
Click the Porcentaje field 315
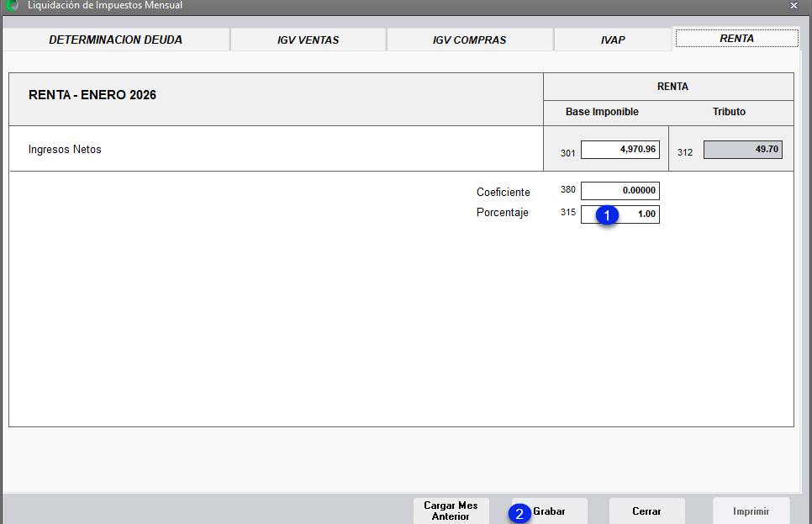tap(620, 214)
